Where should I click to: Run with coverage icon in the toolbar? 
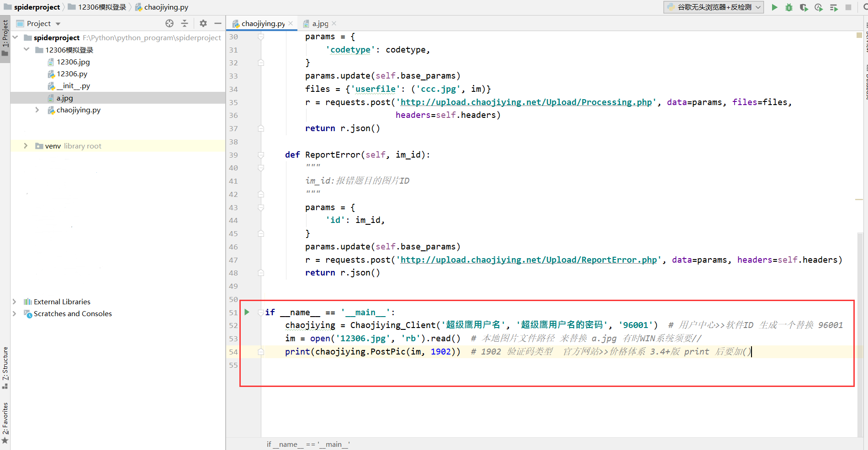click(804, 7)
